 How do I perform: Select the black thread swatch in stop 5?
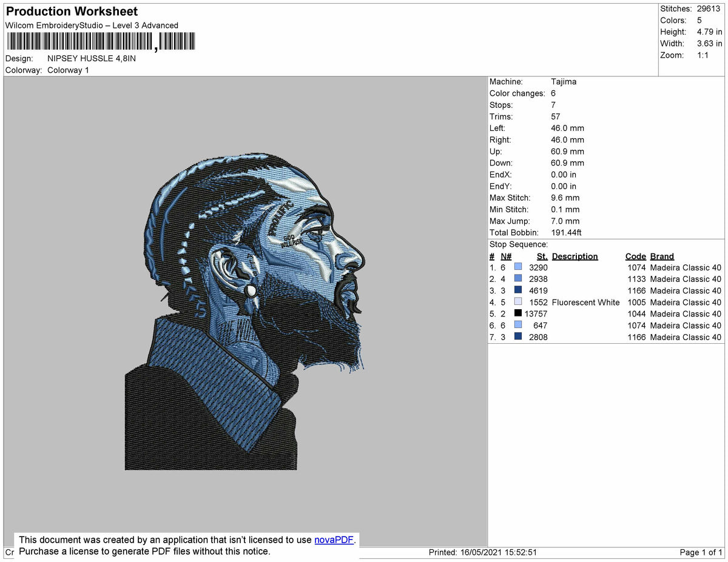click(x=519, y=314)
